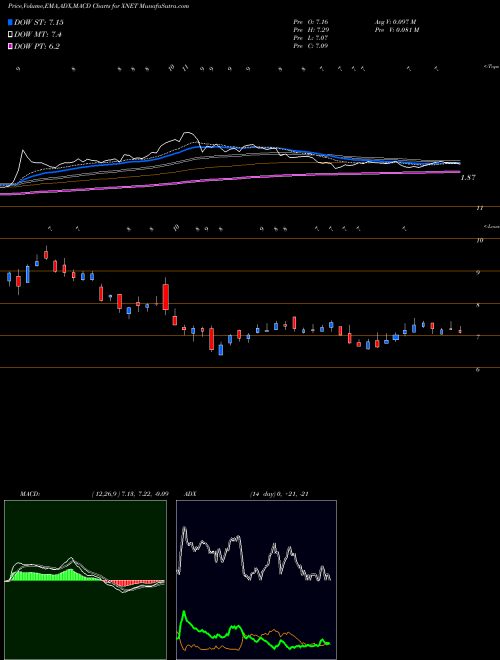Click the price axis label 10

tap(479, 240)
